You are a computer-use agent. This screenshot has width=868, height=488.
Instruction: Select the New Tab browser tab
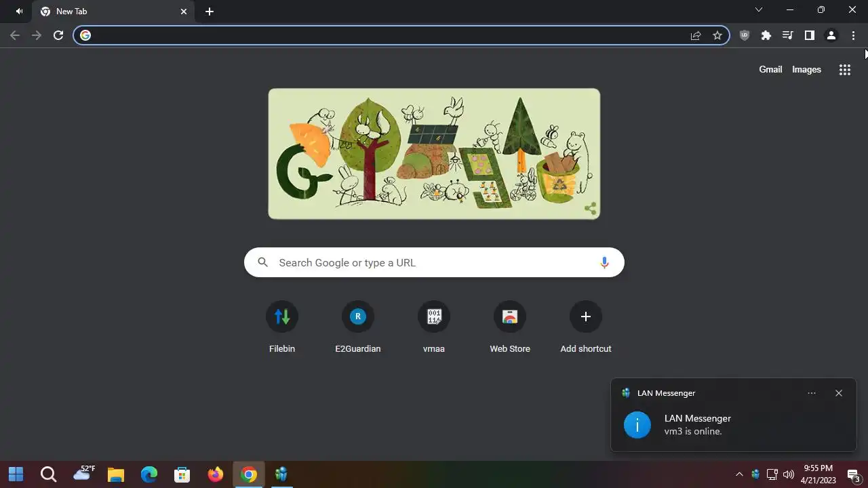point(113,12)
